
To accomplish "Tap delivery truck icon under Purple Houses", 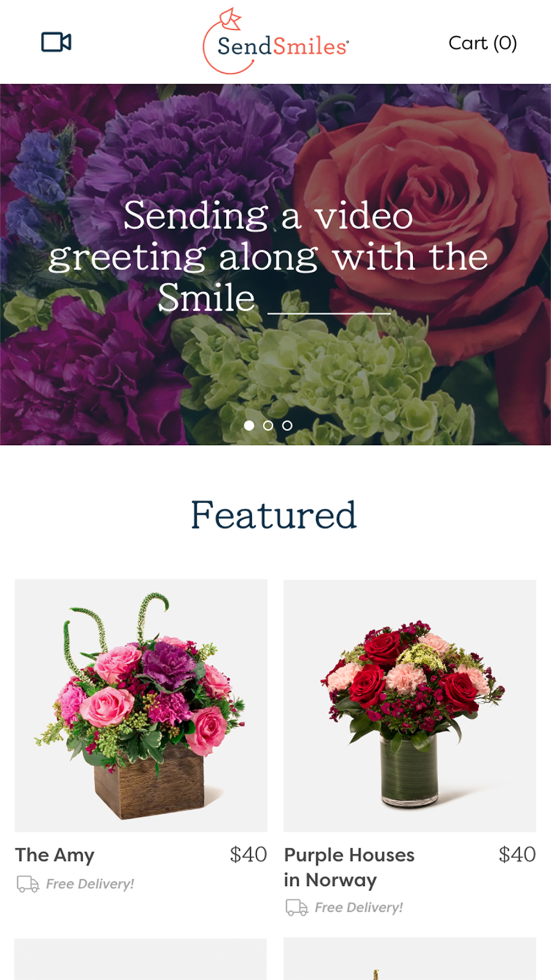I will 296,907.
